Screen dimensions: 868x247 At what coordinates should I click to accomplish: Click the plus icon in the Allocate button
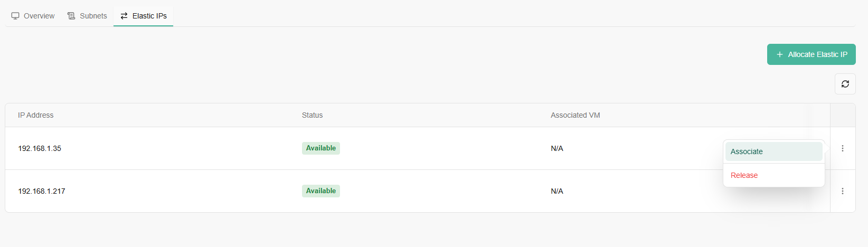point(779,54)
